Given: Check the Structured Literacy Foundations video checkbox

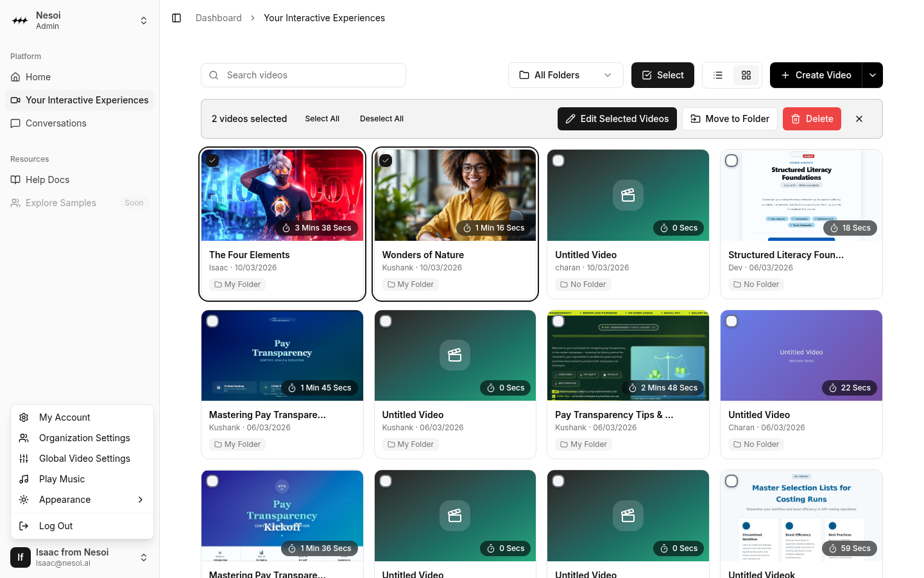Looking at the screenshot, I should point(732,161).
